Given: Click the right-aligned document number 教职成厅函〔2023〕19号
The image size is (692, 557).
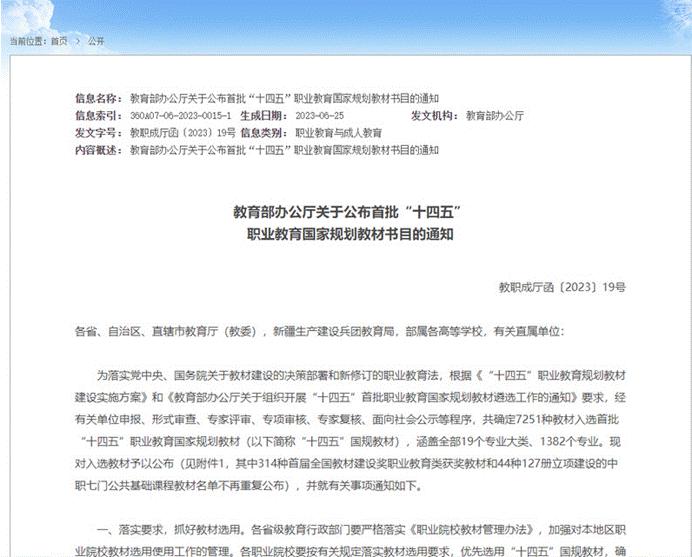Looking at the screenshot, I should (562, 287).
